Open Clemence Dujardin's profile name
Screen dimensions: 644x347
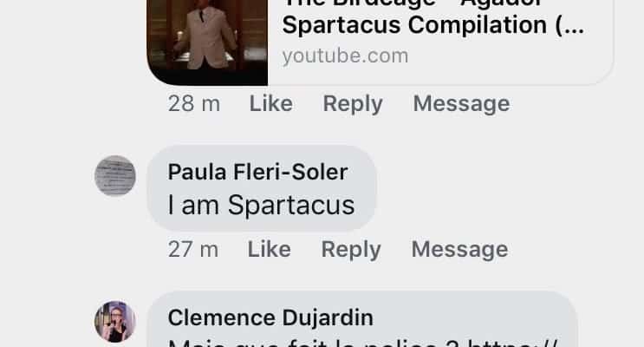tap(270, 318)
